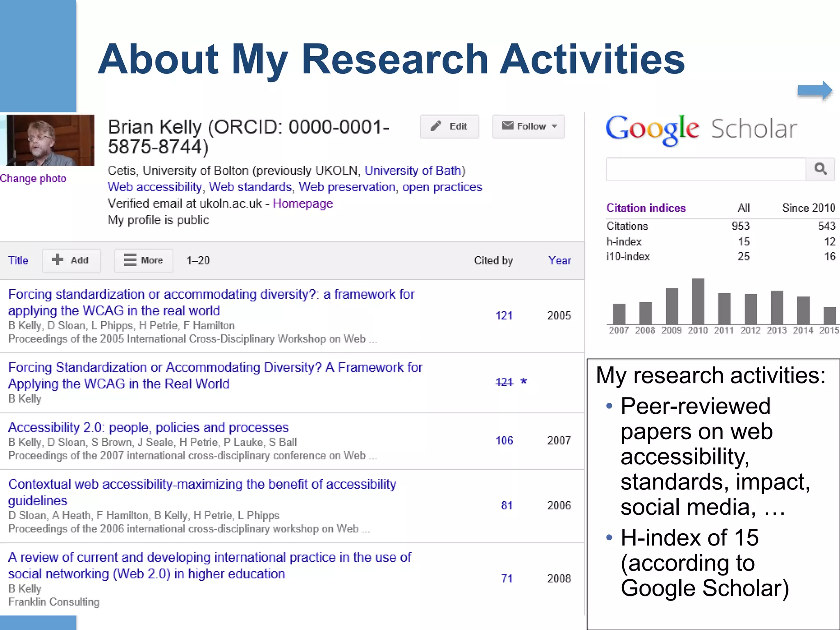Open the Follow dropdown button
Image resolution: width=840 pixels, height=630 pixels.
pos(528,126)
